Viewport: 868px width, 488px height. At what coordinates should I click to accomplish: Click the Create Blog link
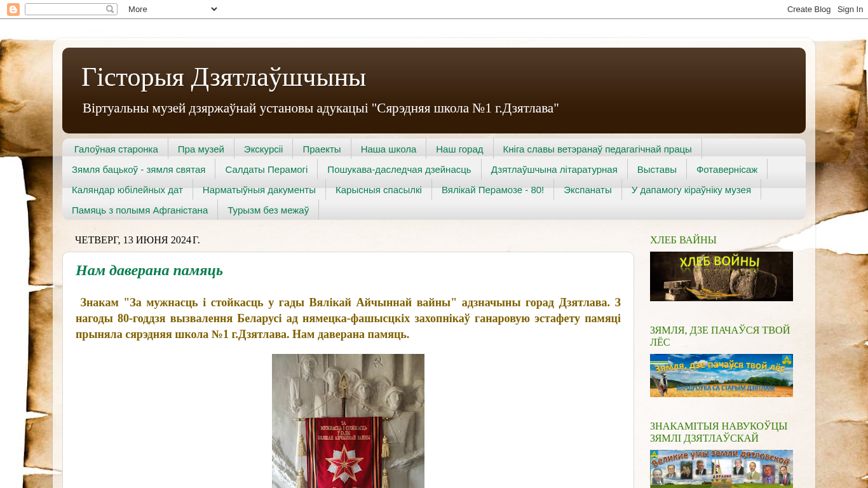pyautogui.click(x=809, y=10)
